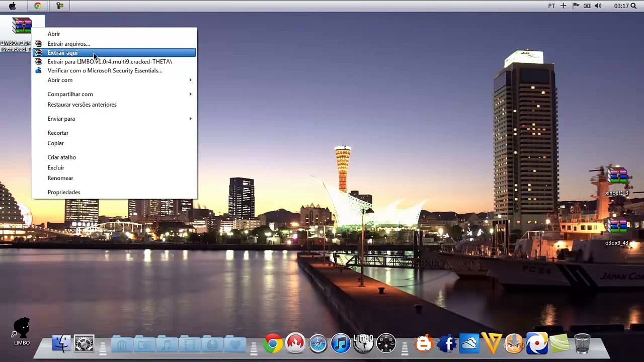This screenshot has width=644, height=362.
Task: Expand the 'Abrir com' submenu arrow
Action: (190, 80)
